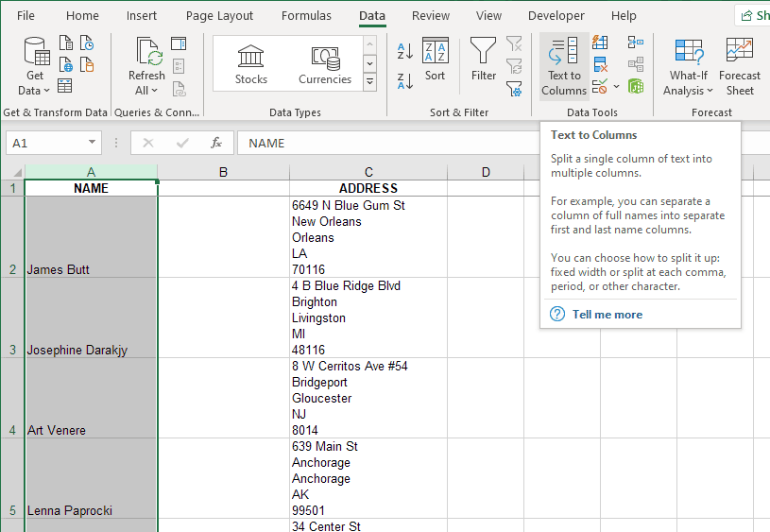The width and height of the screenshot is (770, 532).
Task: Click the Remove Duplicates icon
Action: click(x=600, y=64)
